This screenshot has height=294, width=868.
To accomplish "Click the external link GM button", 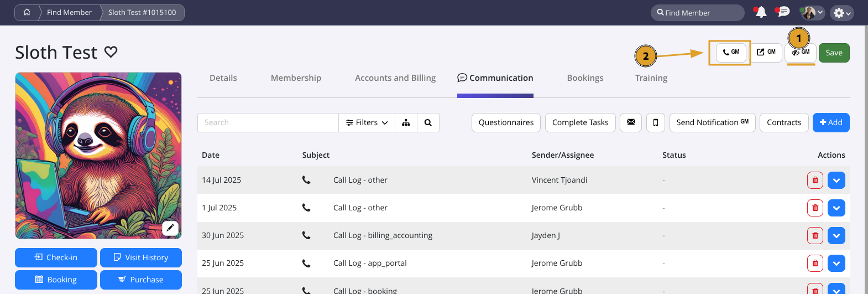I will 766,53.
